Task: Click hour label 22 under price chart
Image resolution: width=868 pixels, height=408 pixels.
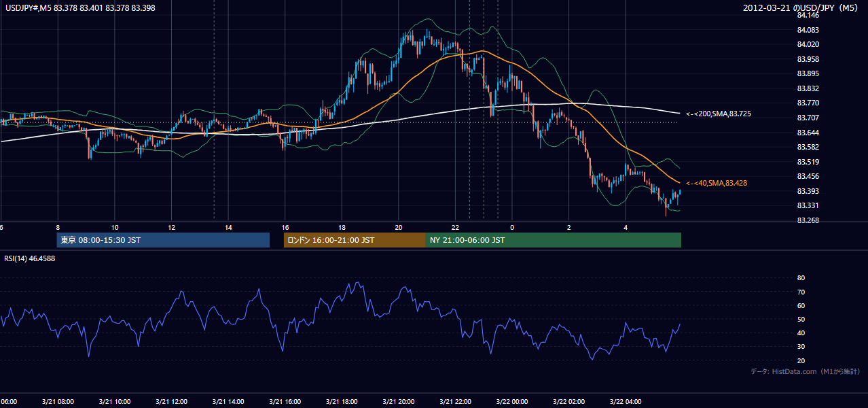Action: (x=455, y=228)
